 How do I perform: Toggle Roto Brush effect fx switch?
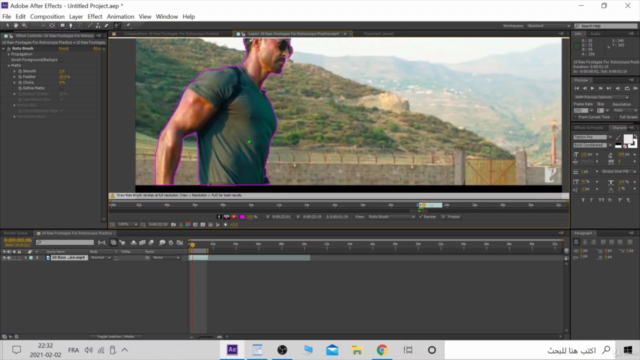pos(8,49)
